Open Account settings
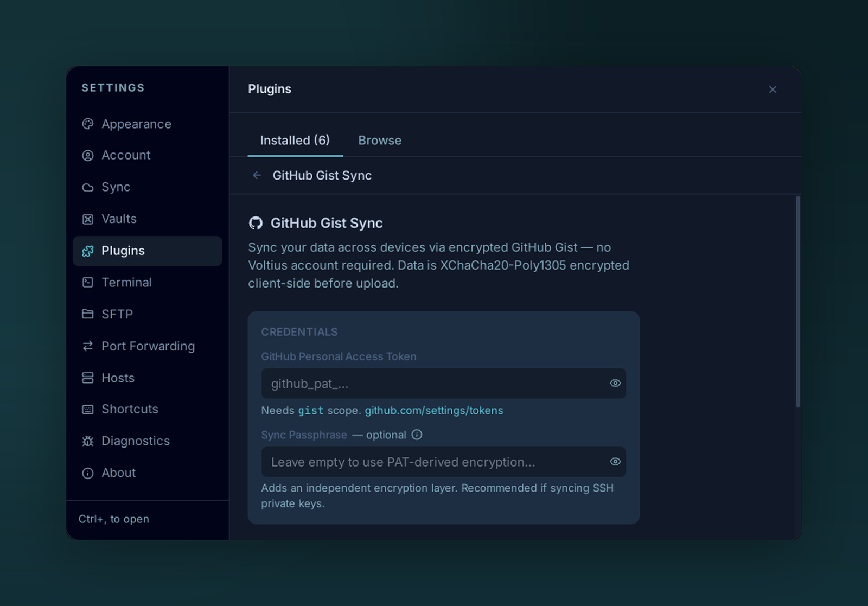 148,155
